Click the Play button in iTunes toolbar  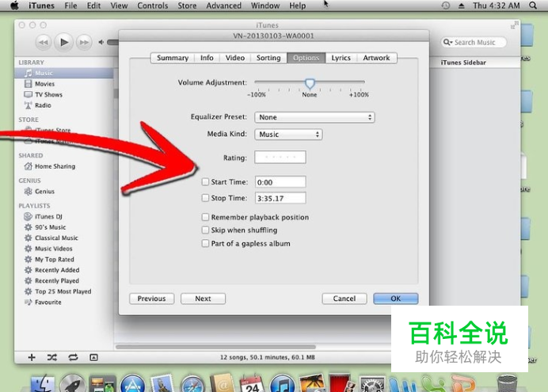(x=64, y=42)
